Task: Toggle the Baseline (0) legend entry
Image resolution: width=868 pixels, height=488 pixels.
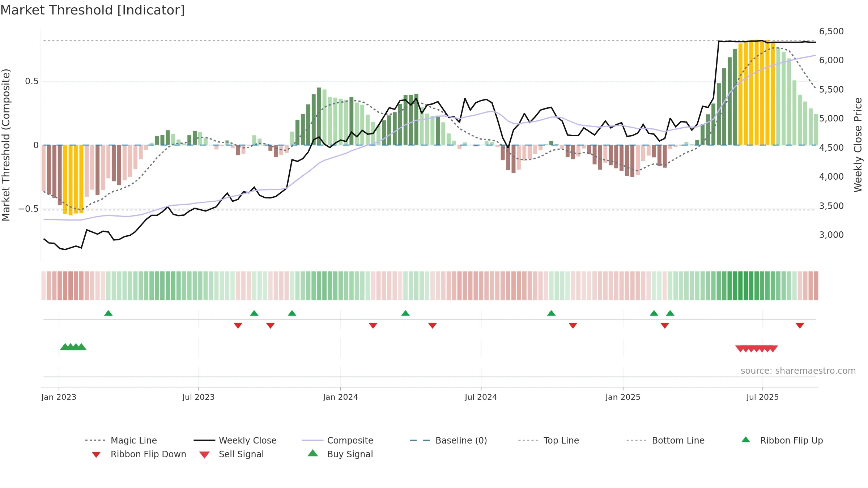Action: [x=448, y=440]
